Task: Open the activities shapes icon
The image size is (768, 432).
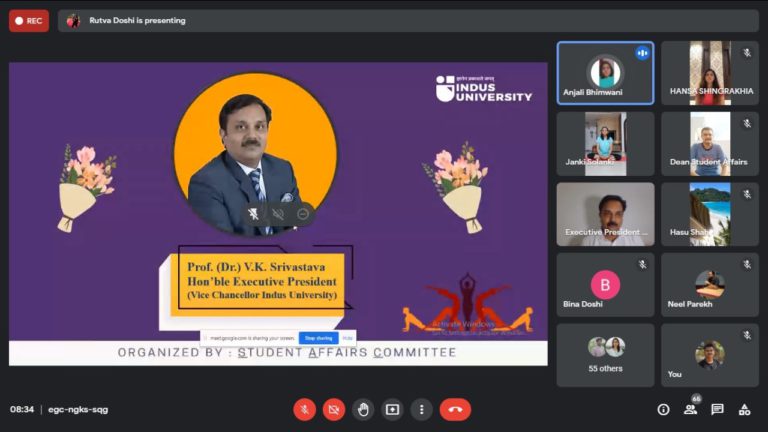Action: point(744,409)
